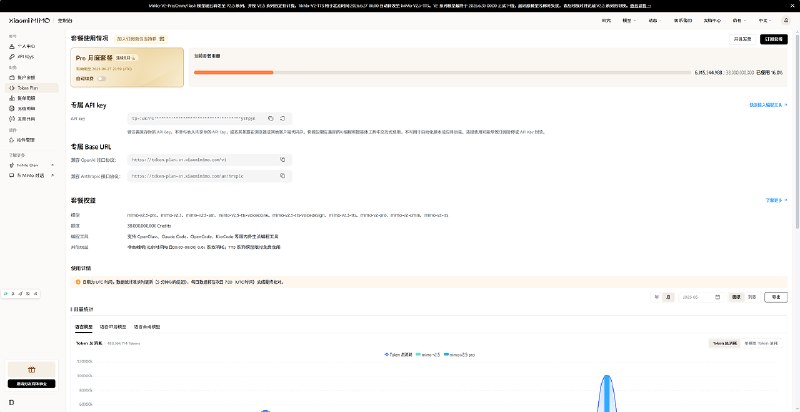Copy the API key with the copy icon
Image resolution: width=800 pixels, height=412 pixels.
point(270,118)
